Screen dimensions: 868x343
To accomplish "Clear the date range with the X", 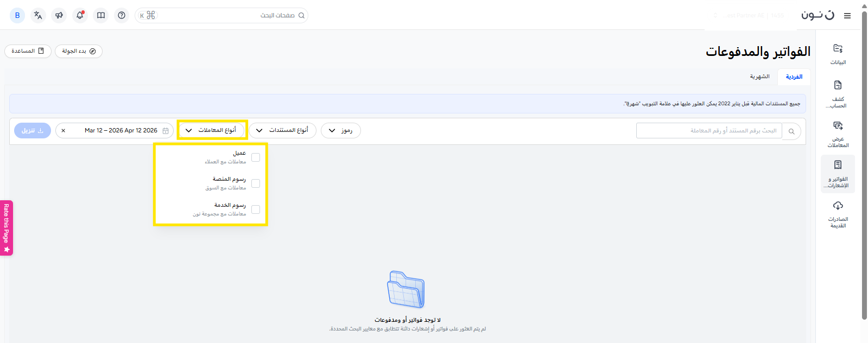I will (64, 131).
